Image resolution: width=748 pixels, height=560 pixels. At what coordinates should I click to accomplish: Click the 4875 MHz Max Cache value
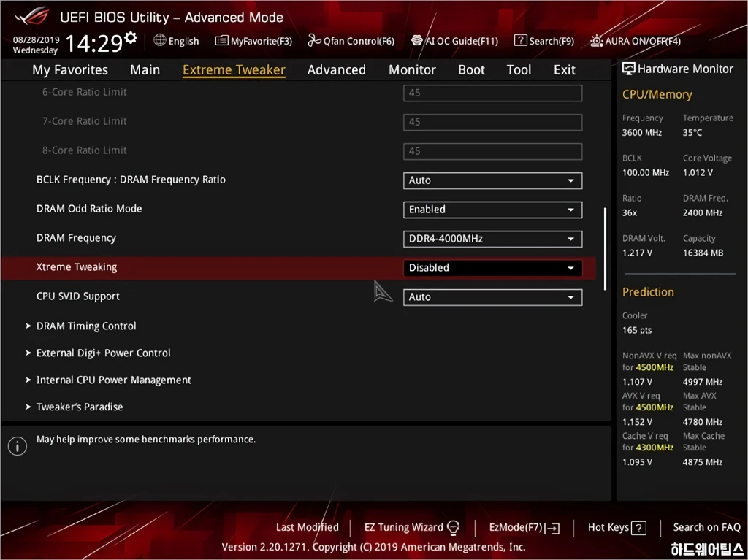click(702, 461)
